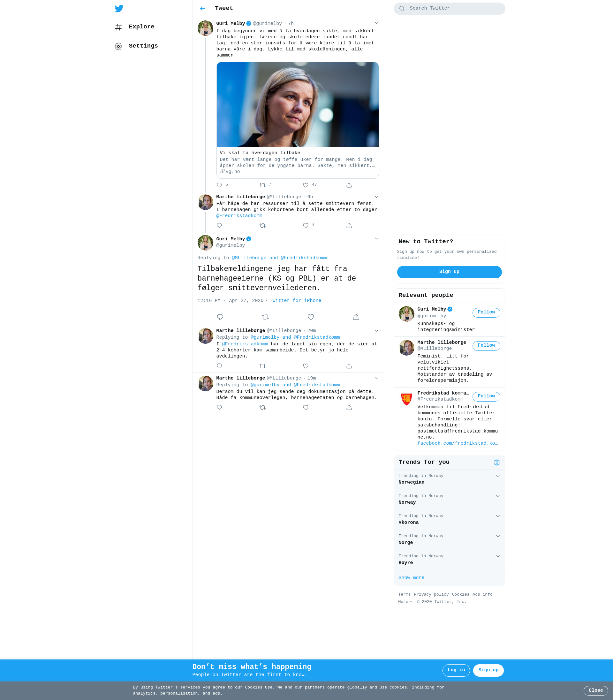Expand options on Marthe's 20m tweet
613x700 pixels.
pyautogui.click(x=376, y=330)
